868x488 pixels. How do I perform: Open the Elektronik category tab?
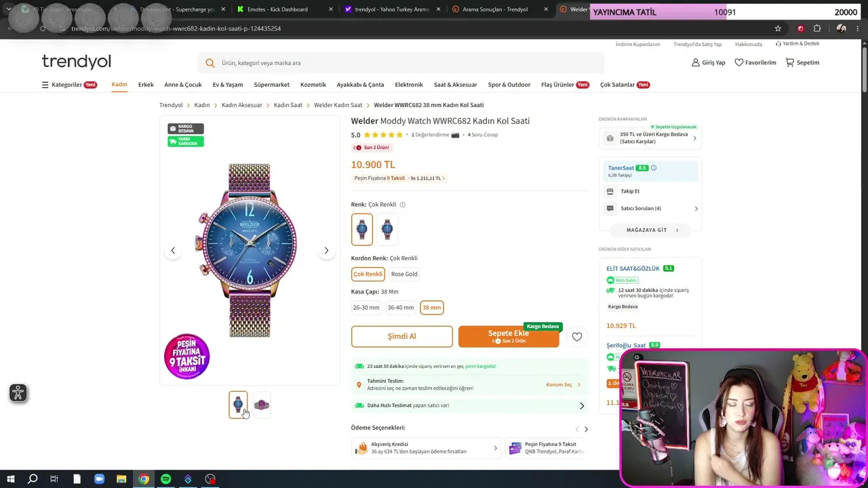coord(409,85)
